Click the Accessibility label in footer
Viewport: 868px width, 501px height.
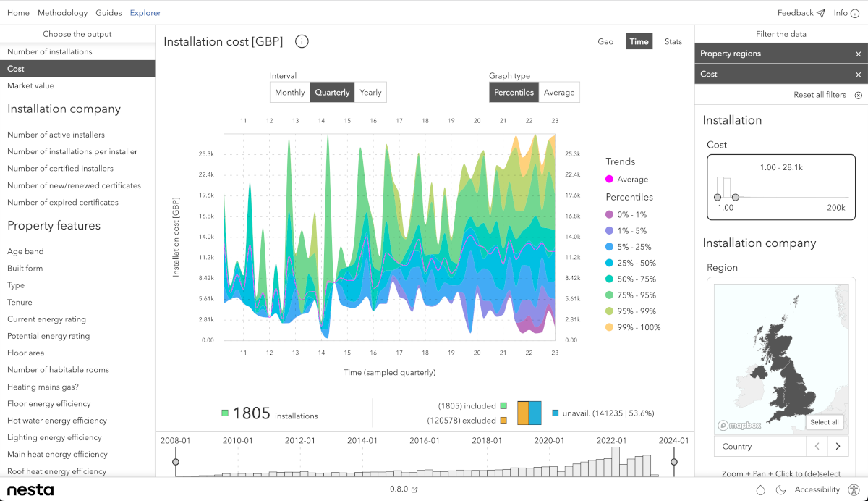click(817, 489)
